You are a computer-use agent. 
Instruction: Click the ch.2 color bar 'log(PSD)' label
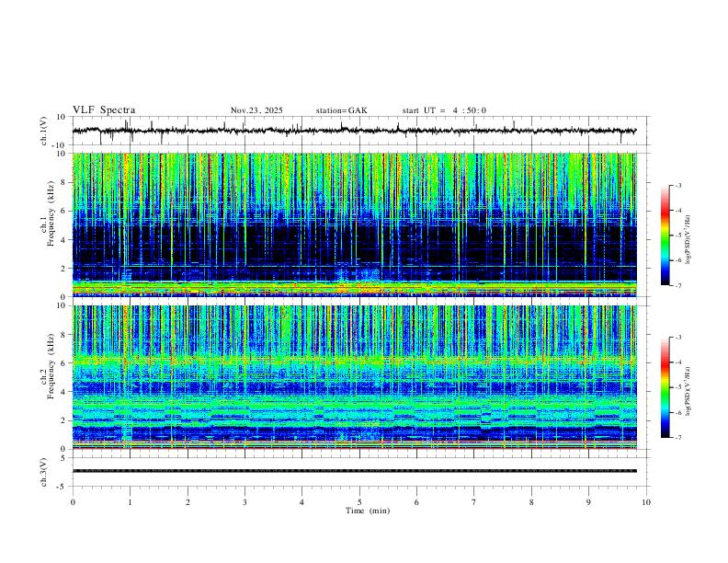click(x=688, y=391)
